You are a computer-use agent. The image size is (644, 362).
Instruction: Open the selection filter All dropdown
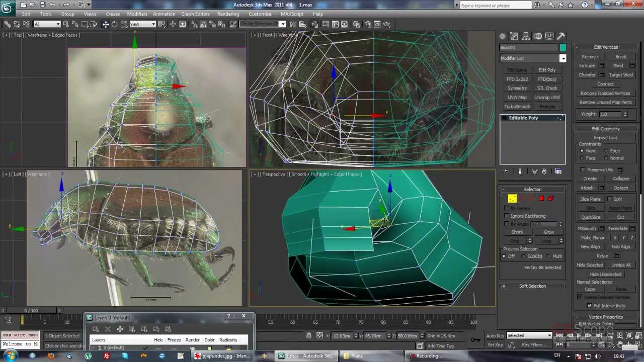point(47,24)
